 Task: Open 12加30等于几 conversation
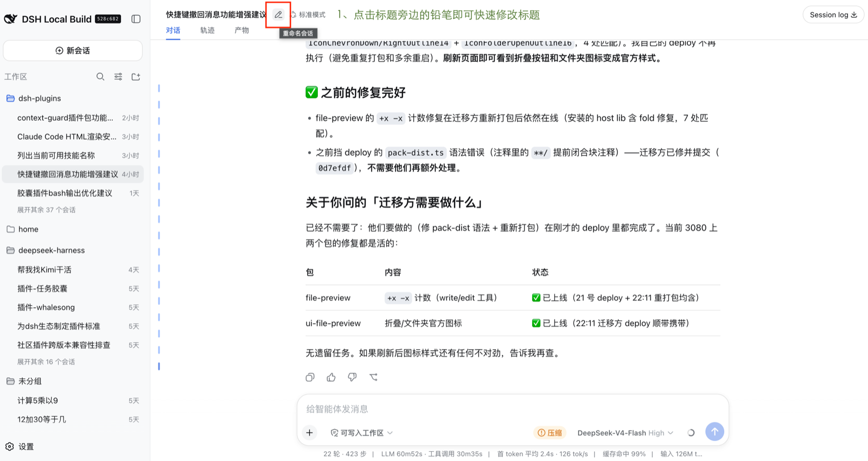(73, 420)
